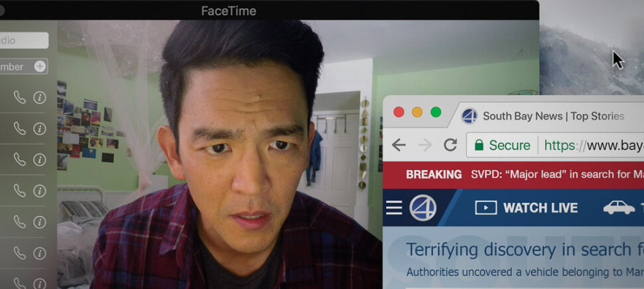Open the car traffic icon in navigation
This screenshot has height=289, width=644.
pos(618,208)
